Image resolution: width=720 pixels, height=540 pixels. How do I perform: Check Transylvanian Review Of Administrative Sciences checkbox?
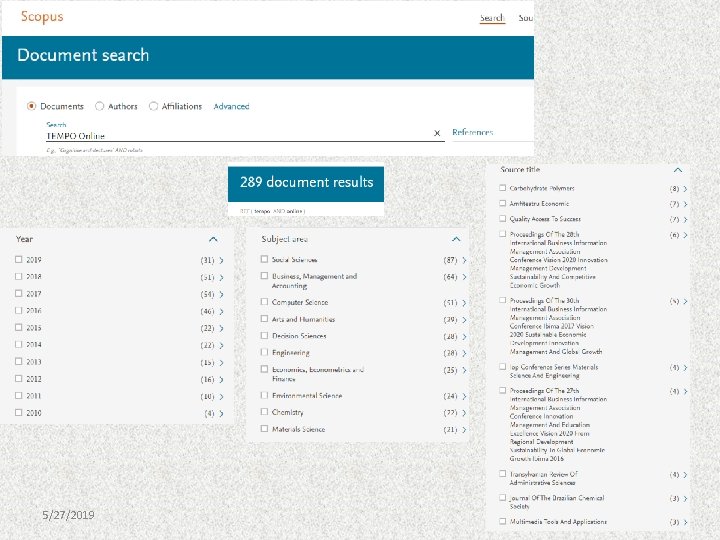pos(502,473)
